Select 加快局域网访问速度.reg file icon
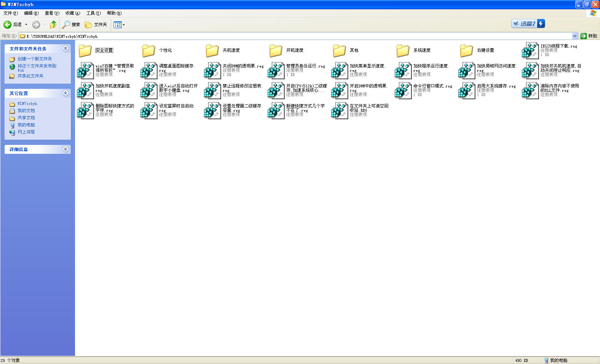600x364 pixels. (466, 71)
